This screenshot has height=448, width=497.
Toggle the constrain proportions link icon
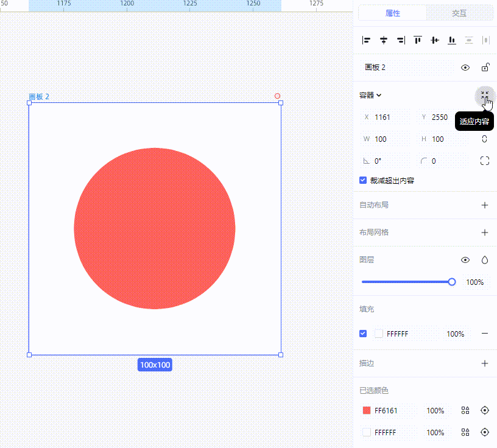click(x=484, y=139)
